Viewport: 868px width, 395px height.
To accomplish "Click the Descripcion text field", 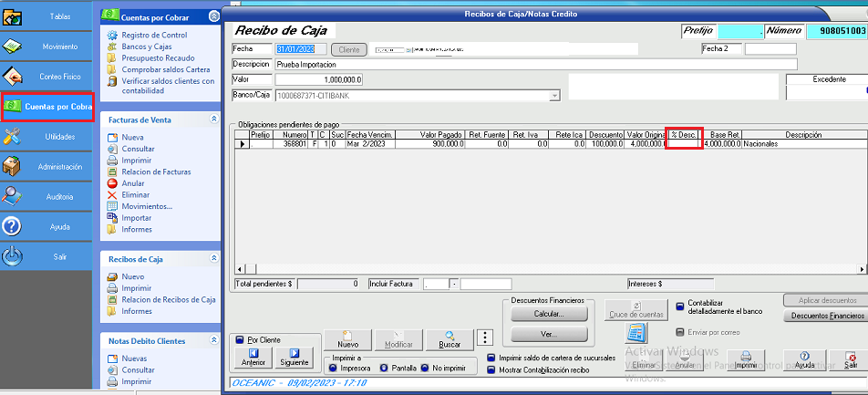I will 535,65.
